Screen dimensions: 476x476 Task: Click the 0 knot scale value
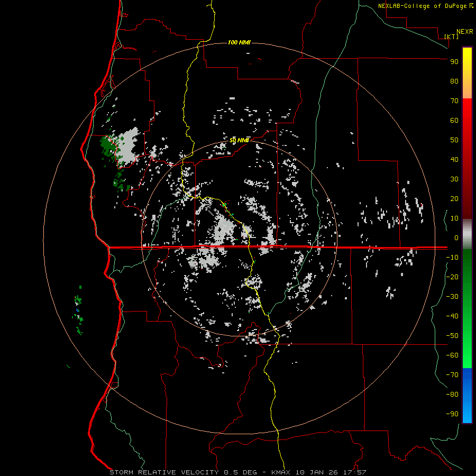(456, 237)
